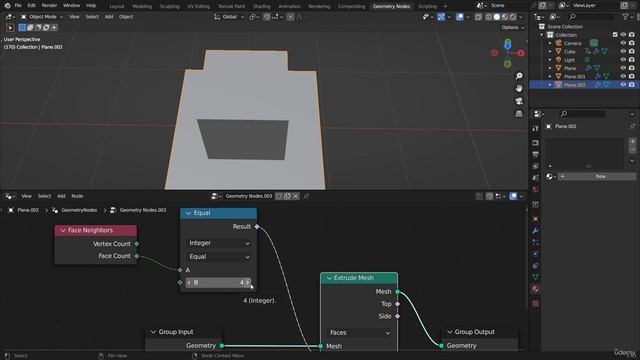Image resolution: width=640 pixels, height=360 pixels.
Task: Hide Light in viewport via eye icon
Action: click(x=623, y=60)
